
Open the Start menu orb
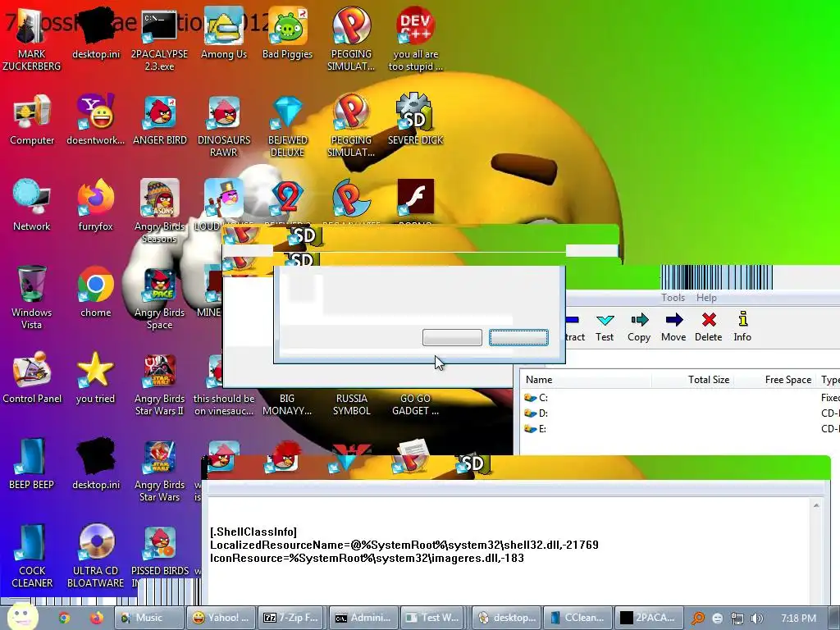coord(22,617)
